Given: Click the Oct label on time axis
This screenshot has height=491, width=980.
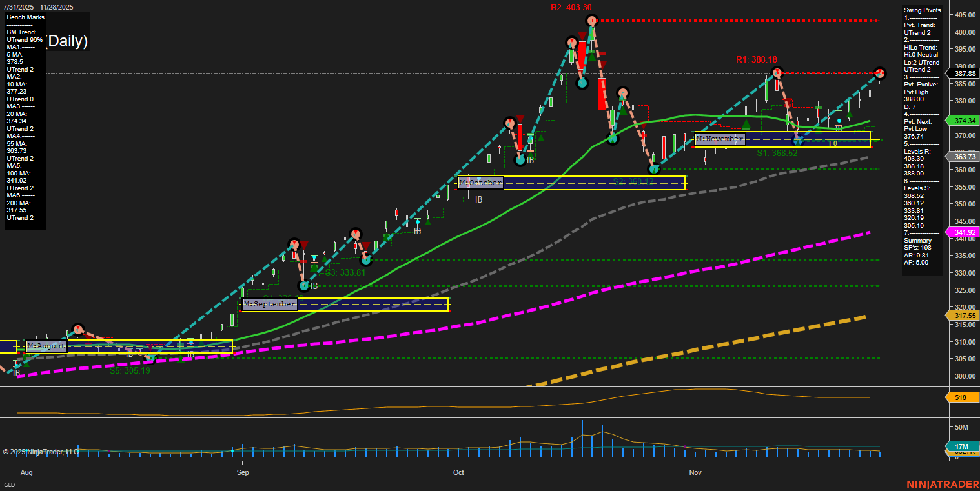Looking at the screenshot, I should 459,472.
